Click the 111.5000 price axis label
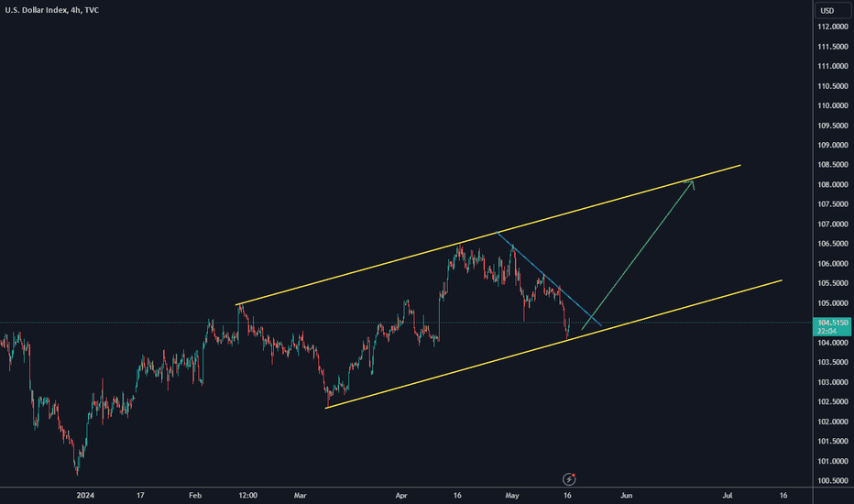The width and height of the screenshot is (854, 504). [x=833, y=47]
